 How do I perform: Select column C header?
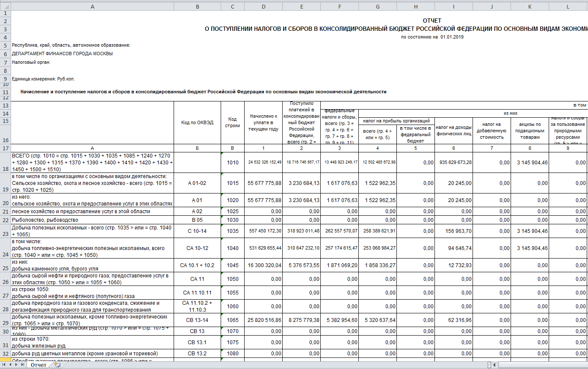click(232, 7)
